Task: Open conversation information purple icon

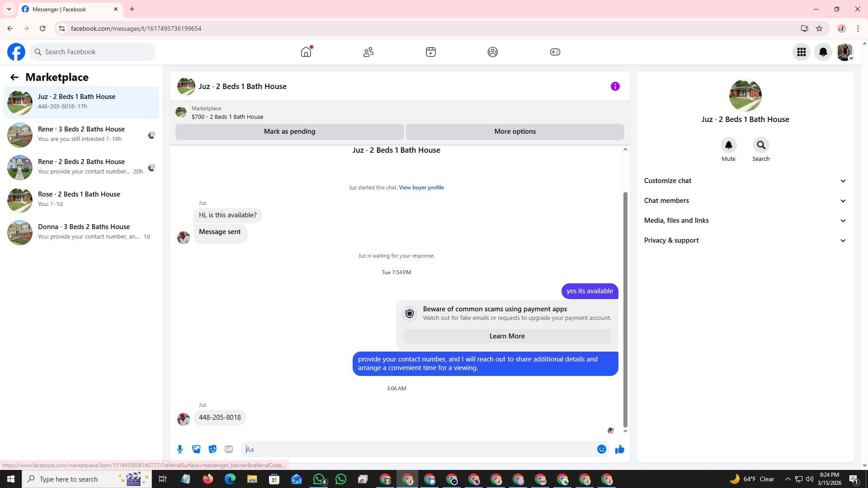Action: pos(615,86)
